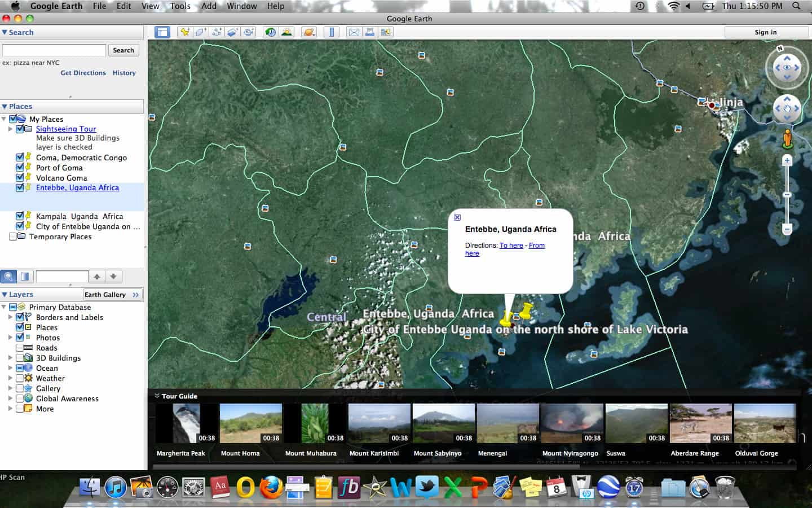812x508 pixels.
Task: Open the View menu
Action: tap(150, 6)
